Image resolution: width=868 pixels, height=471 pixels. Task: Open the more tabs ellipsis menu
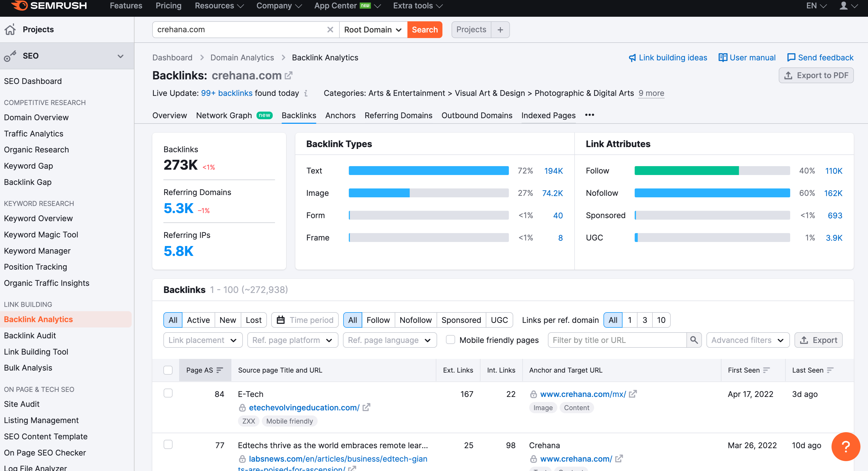pos(589,115)
